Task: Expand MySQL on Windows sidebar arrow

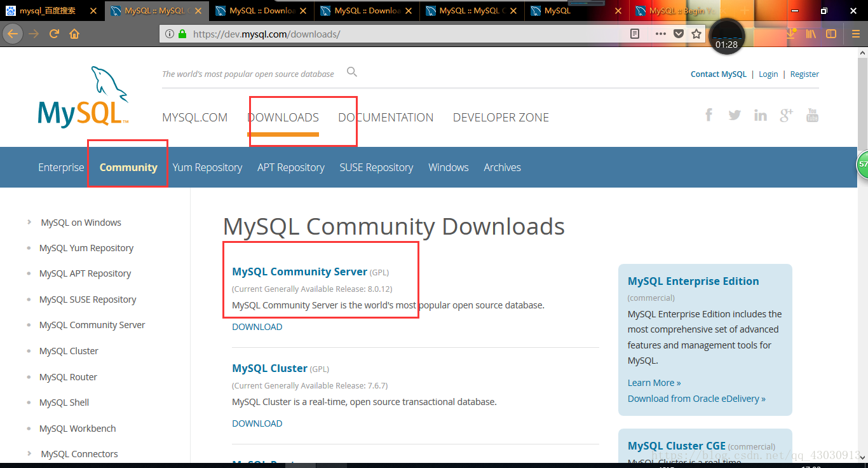Action: (29, 222)
